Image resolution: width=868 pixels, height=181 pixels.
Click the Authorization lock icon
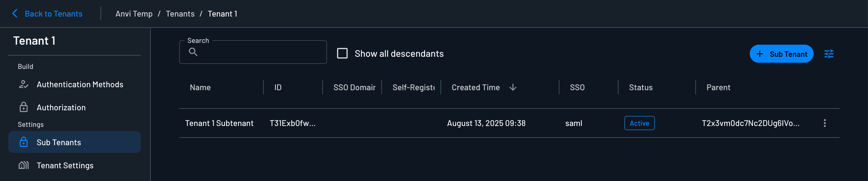click(x=23, y=107)
